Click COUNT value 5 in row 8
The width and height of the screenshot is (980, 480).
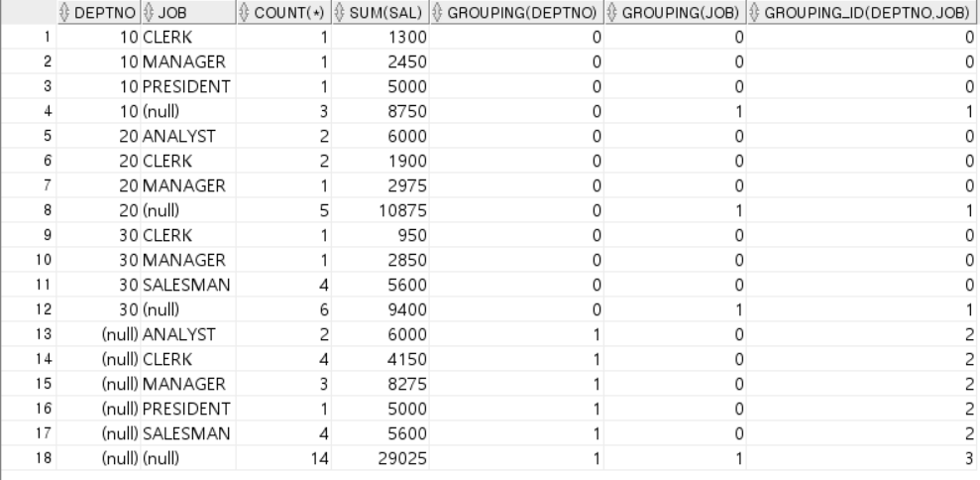324,211
